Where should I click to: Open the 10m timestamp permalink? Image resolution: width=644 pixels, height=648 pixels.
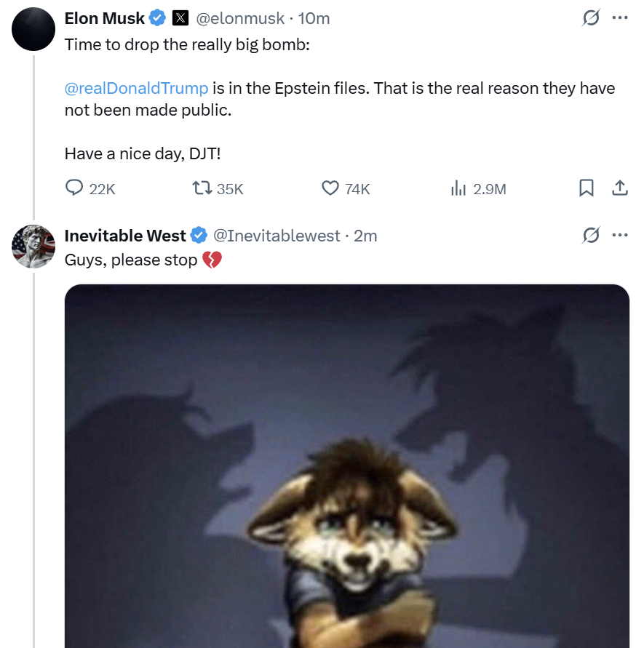pos(314,18)
